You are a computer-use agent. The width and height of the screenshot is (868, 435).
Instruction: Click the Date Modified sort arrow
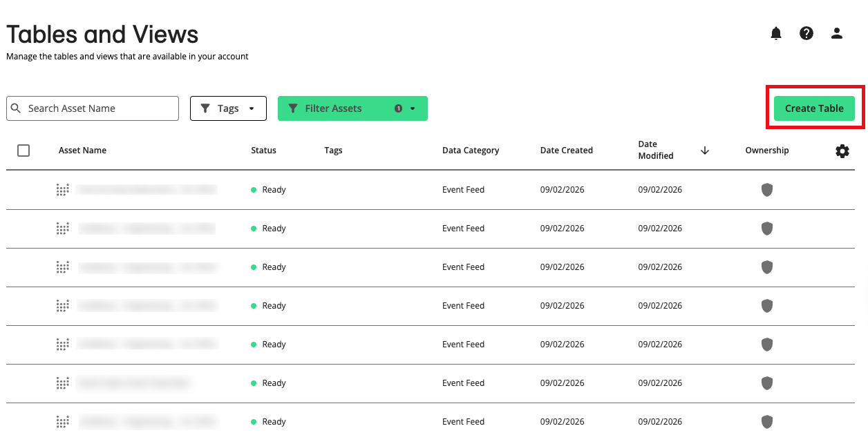705,151
